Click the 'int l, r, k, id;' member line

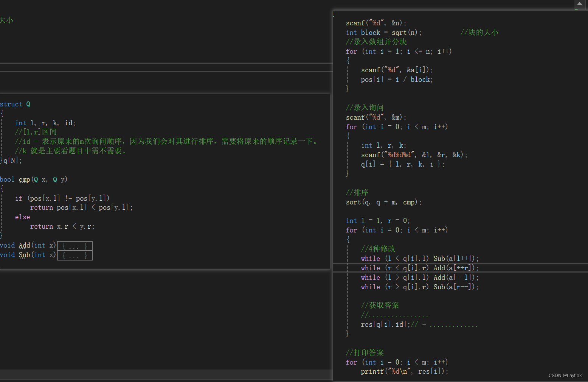pos(45,123)
